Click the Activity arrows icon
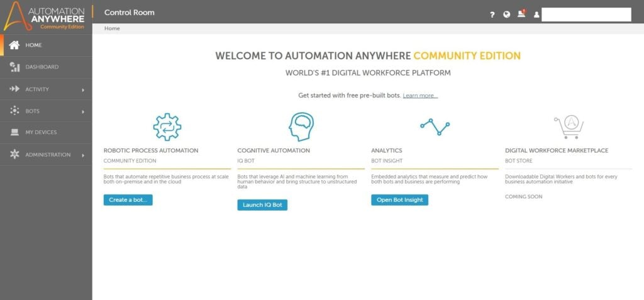This screenshot has width=644, height=300. [x=14, y=89]
